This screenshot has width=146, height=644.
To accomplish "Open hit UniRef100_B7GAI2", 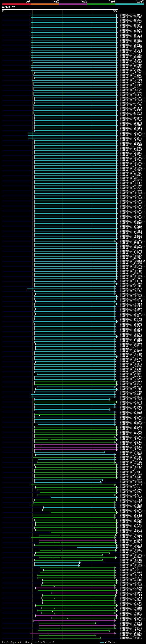I will (131, 570).
